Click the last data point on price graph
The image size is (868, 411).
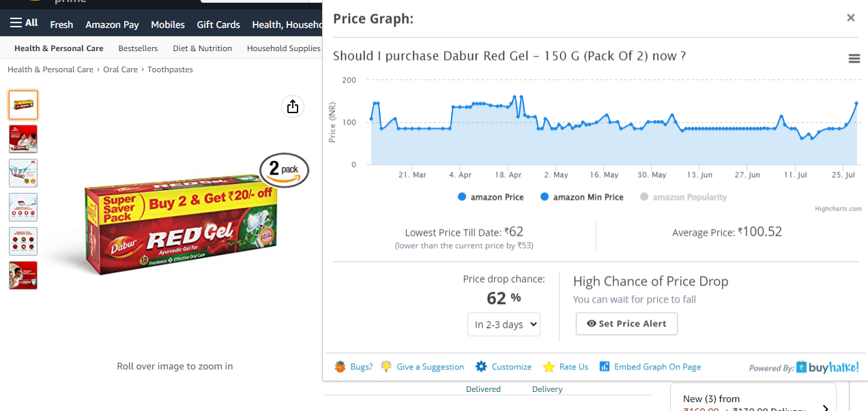[x=856, y=104]
